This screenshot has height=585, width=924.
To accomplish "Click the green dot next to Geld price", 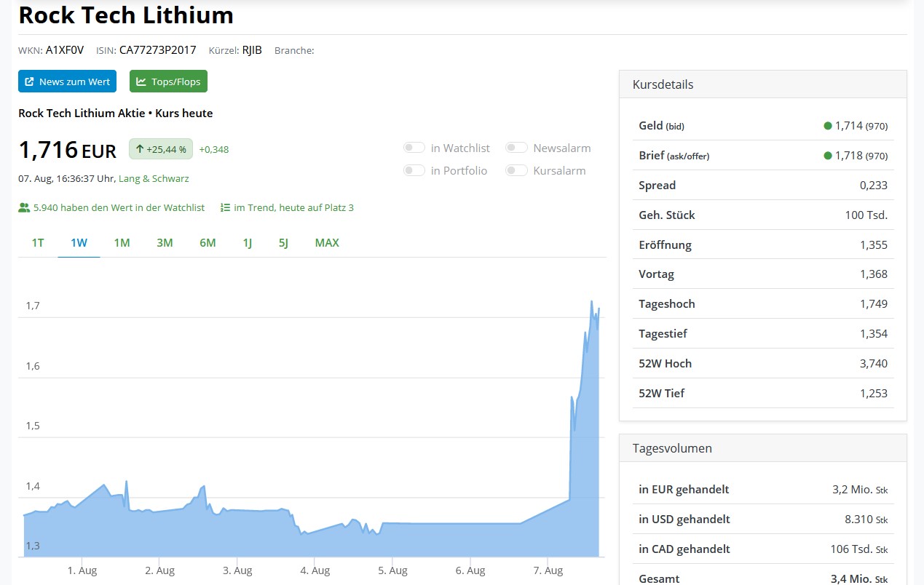I will point(827,126).
